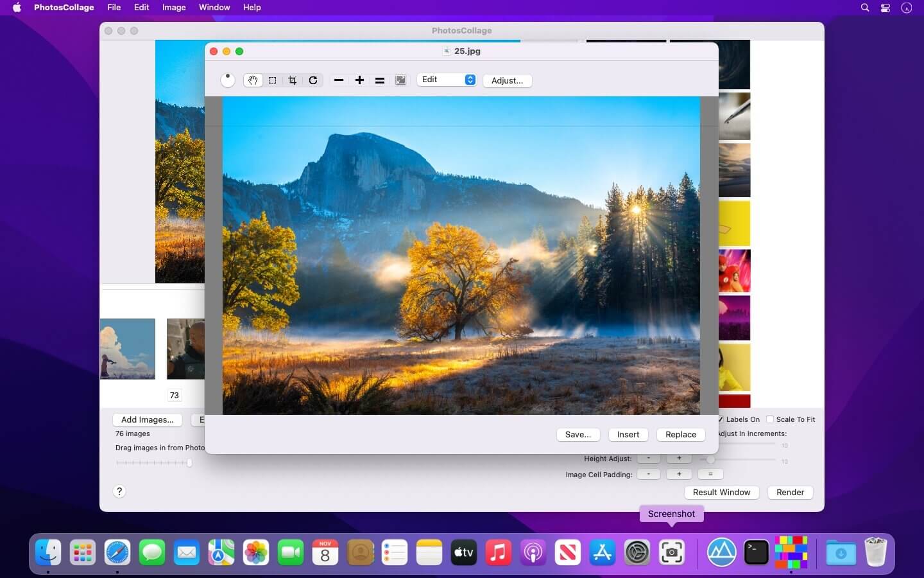The width and height of the screenshot is (924, 578).
Task: Reset to actual size with equals icon
Action: pos(380,80)
